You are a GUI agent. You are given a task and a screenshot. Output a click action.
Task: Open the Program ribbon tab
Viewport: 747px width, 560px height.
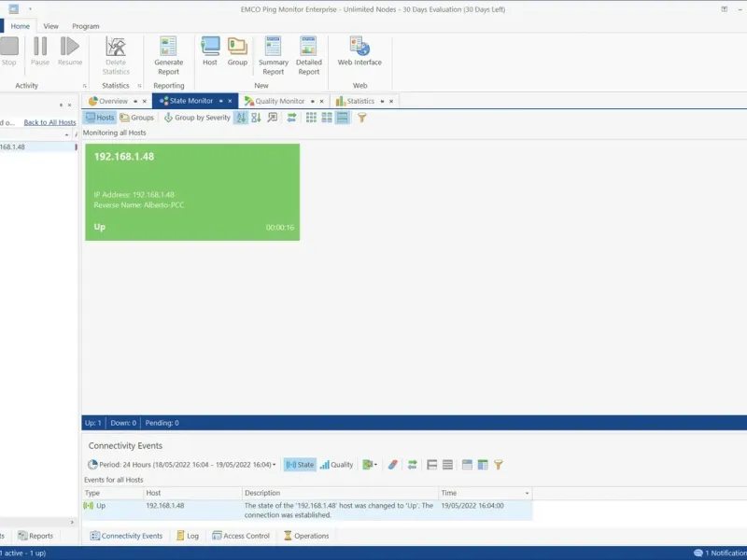point(86,26)
